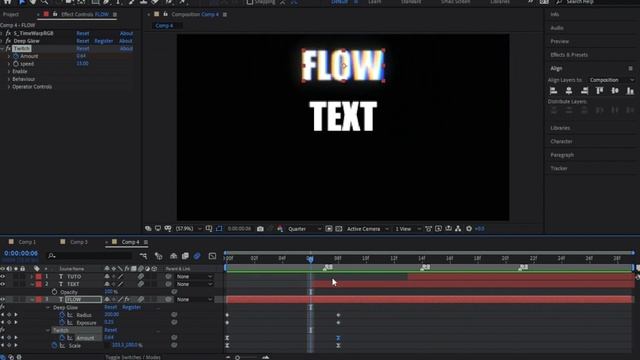This screenshot has height=360, width=640.
Task: Click the timeline layer search field
Action: coord(90,256)
